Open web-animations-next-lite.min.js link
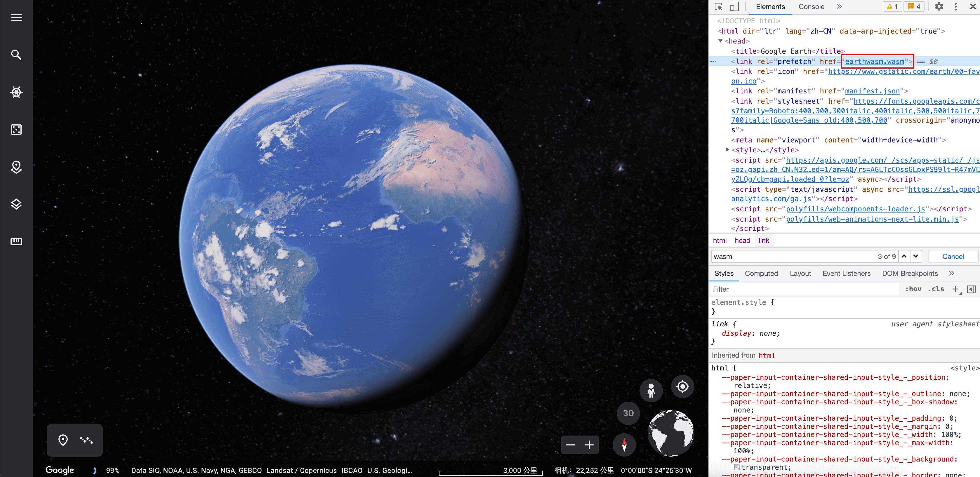Screen dimensions: 980x477 click(872, 220)
